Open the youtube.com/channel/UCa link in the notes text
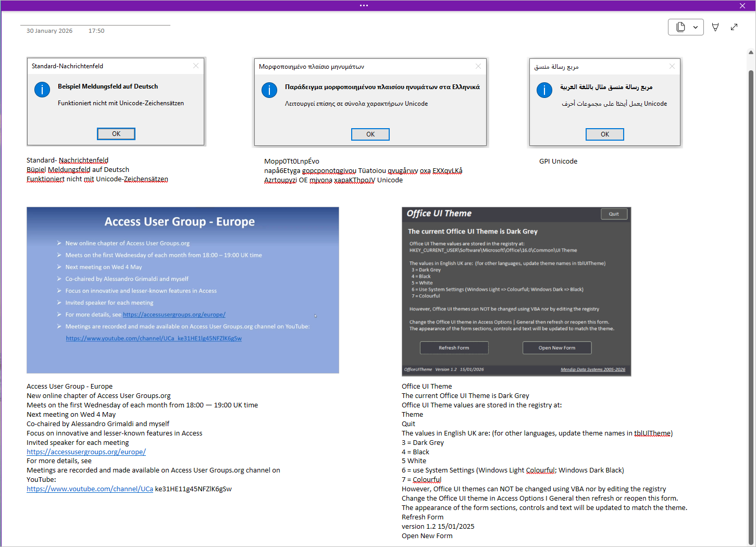Image resolution: width=756 pixels, height=547 pixels. point(90,489)
